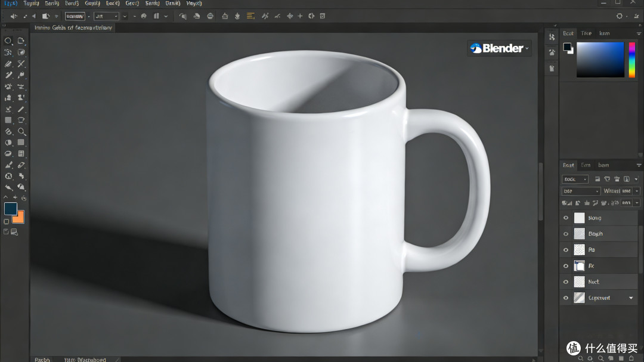Click the default-colors mini square under the swatches

pos(6,221)
